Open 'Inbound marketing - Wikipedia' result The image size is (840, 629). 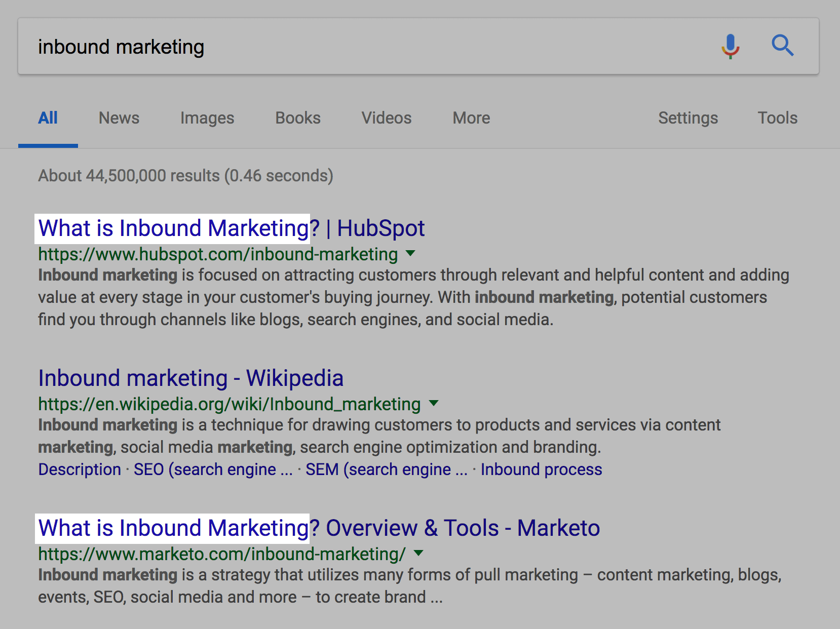click(x=191, y=378)
